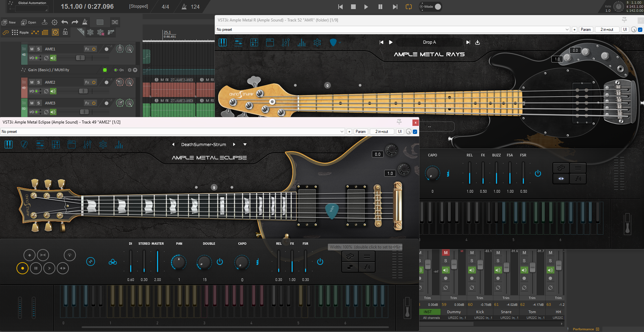Image resolution: width=644 pixels, height=332 pixels.
Task: Click the yellow record circle in Eclipse
Action: (22, 268)
